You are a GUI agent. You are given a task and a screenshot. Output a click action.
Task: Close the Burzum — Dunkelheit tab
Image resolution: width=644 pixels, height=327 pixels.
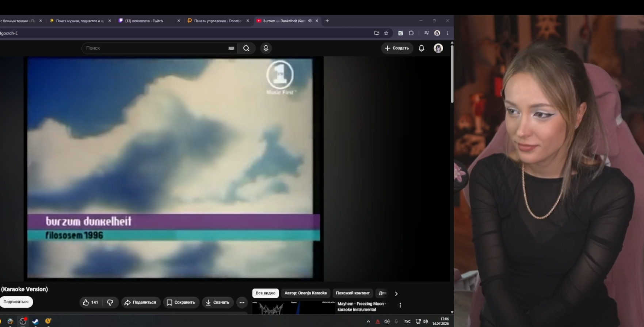(317, 21)
